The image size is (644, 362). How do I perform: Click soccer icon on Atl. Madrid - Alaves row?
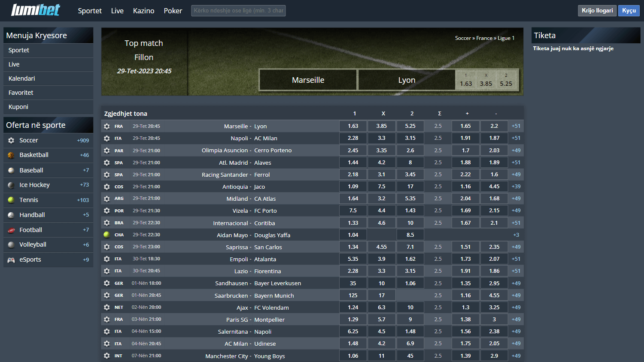(106, 163)
